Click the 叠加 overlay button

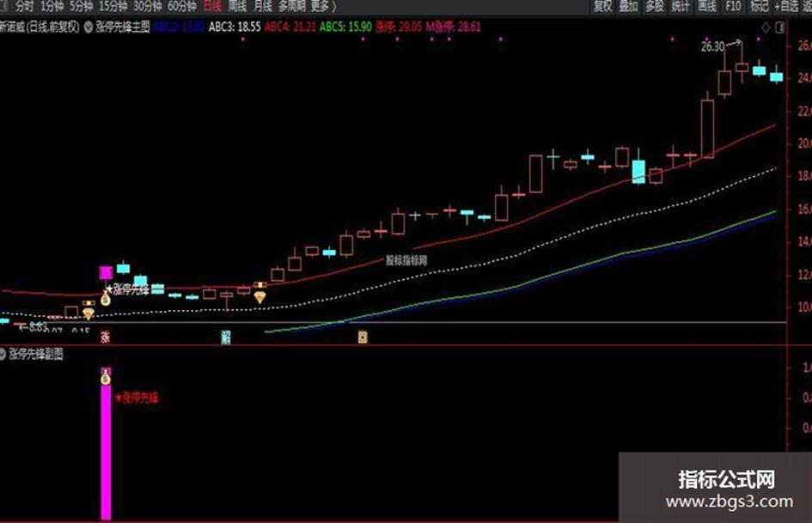point(629,6)
